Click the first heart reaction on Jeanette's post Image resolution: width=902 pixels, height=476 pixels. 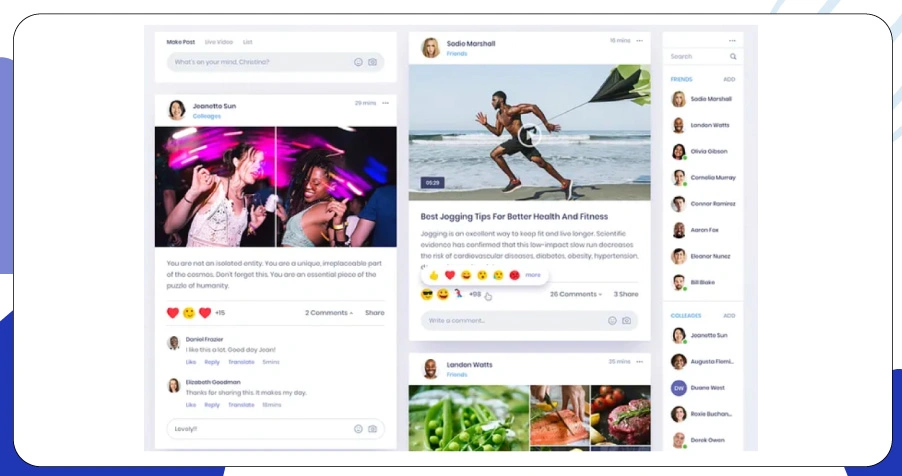click(173, 313)
